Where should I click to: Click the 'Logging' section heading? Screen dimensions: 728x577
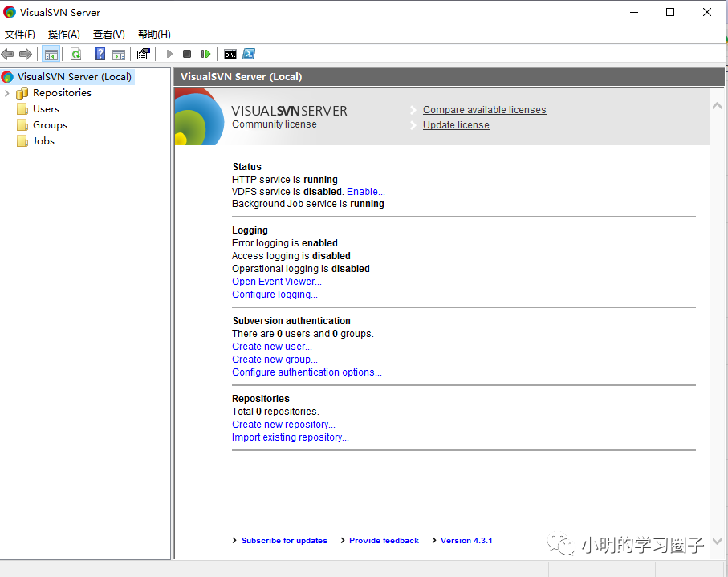pyautogui.click(x=250, y=230)
